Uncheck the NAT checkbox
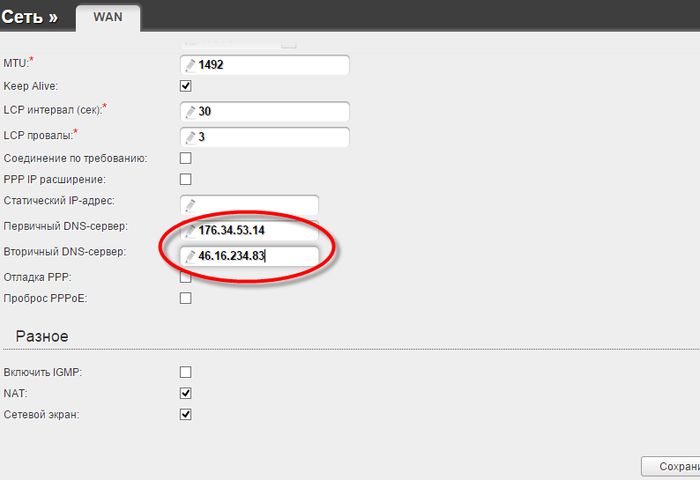Screen dimensions: 700x480 [x=185, y=393]
